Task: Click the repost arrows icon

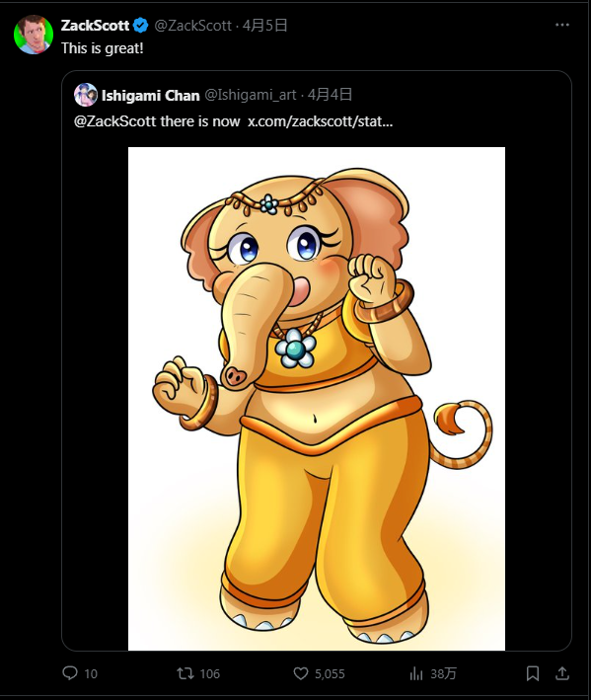Action: pos(185,672)
